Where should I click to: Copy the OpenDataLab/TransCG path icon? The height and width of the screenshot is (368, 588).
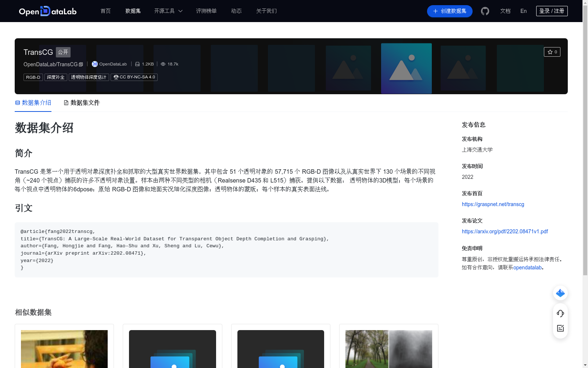coord(81,64)
